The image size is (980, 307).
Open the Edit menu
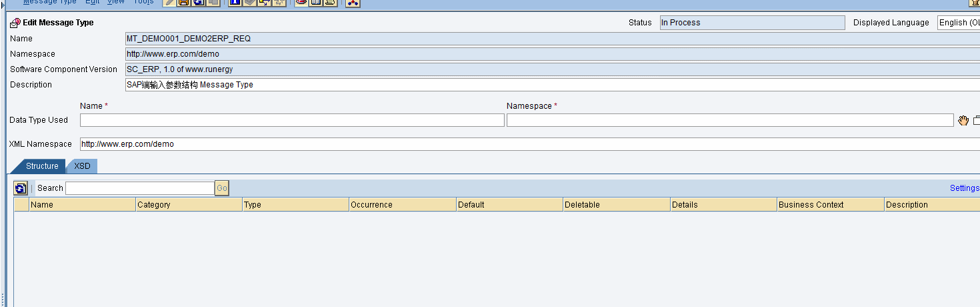click(92, 2)
